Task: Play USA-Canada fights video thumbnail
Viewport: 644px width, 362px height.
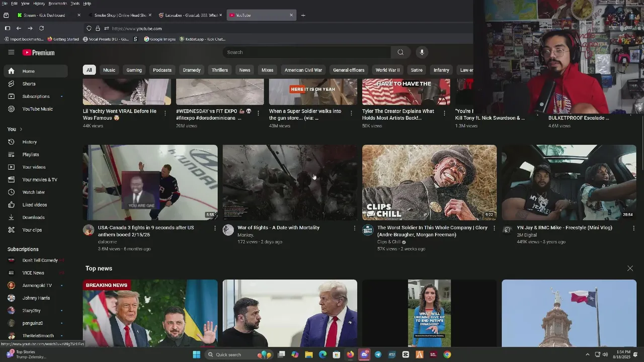Action: tap(150, 183)
